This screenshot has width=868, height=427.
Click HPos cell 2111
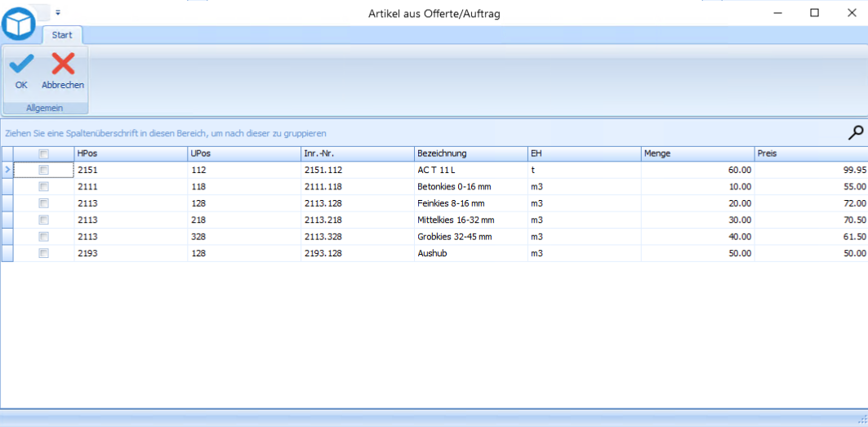coord(131,187)
